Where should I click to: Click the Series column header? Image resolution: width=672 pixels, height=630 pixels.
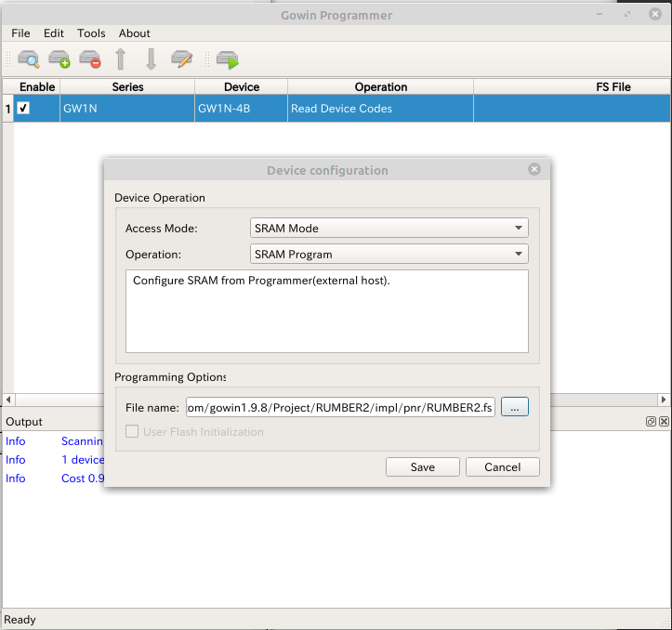[x=127, y=86]
